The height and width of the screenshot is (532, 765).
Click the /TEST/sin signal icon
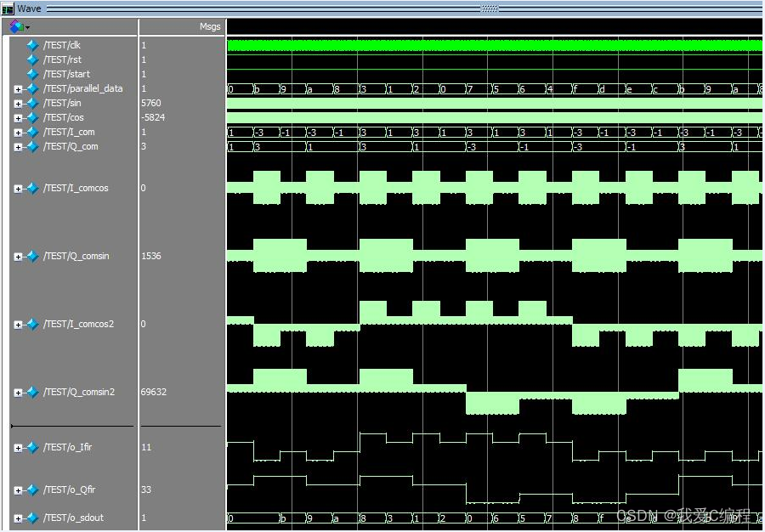pyautogui.click(x=32, y=104)
